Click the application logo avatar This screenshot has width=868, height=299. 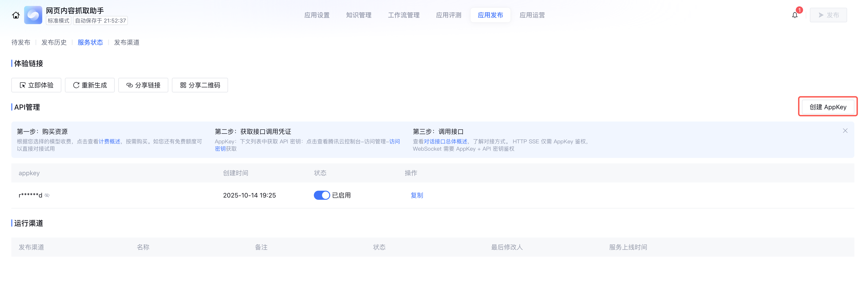click(33, 15)
